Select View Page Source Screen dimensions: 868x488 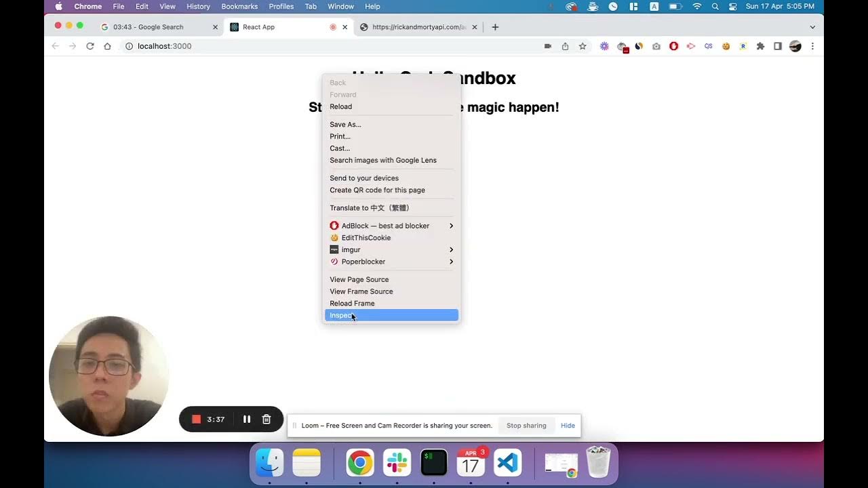[x=391, y=279]
